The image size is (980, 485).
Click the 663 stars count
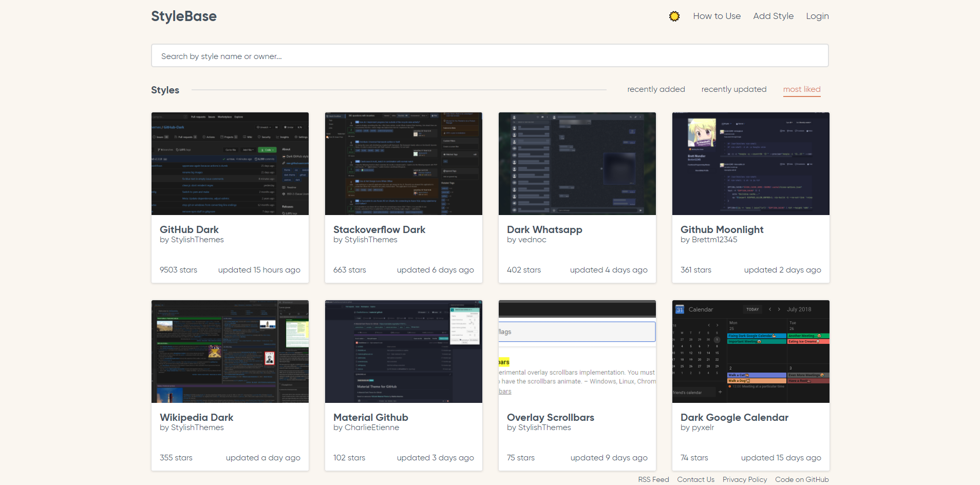point(349,270)
